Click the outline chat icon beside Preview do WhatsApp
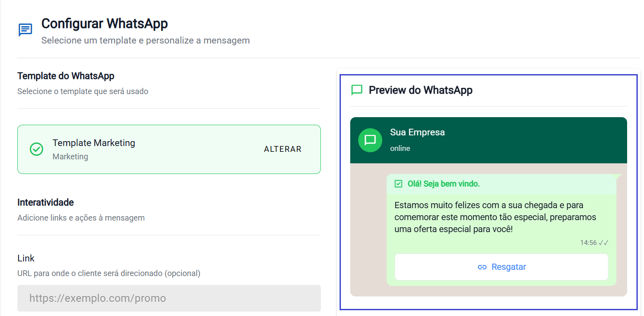Viewport: 644px width, 316px height. tap(356, 90)
